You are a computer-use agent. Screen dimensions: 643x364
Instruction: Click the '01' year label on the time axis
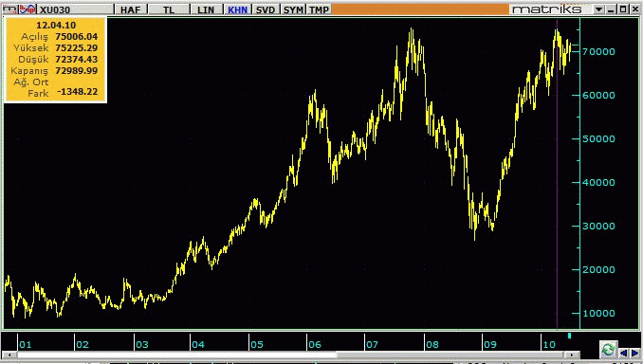click(25, 344)
